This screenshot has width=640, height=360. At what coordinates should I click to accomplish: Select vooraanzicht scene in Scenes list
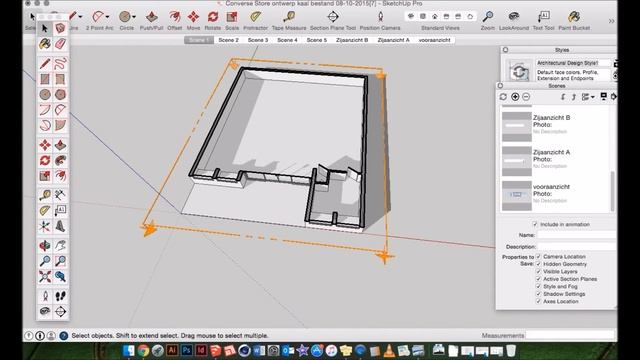pyautogui.click(x=557, y=196)
